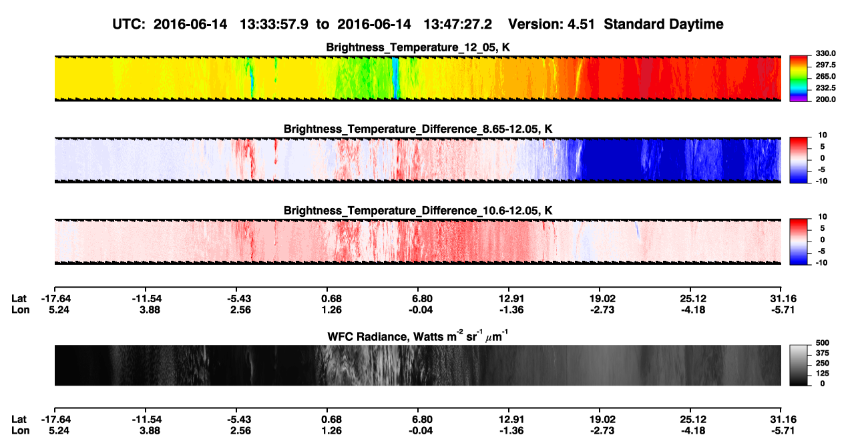Click the 265.0 color bar label
The image size is (868, 445).
pyautogui.click(x=825, y=76)
